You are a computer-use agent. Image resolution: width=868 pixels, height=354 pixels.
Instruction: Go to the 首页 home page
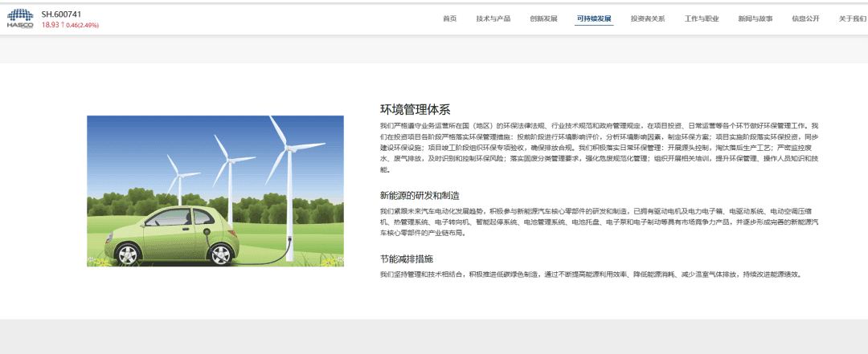pyautogui.click(x=449, y=18)
